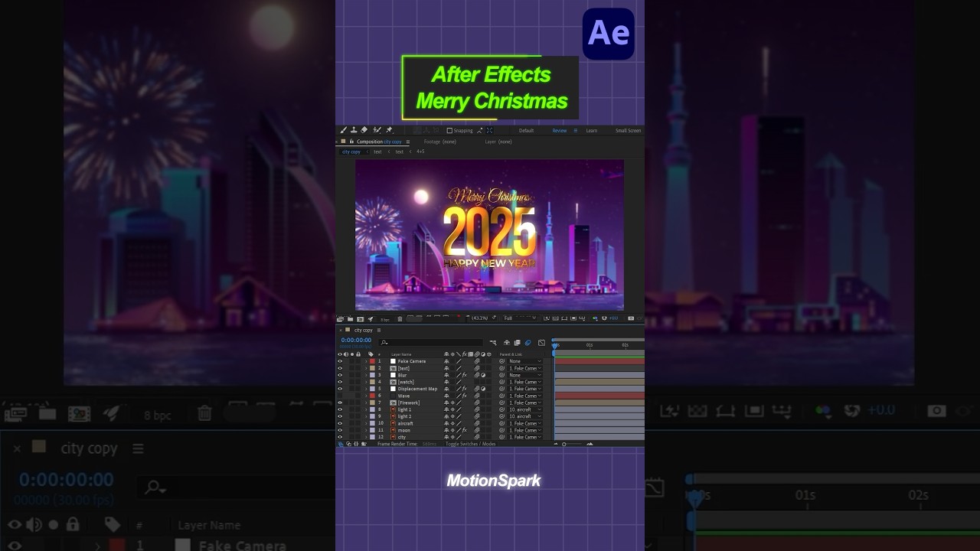Expand the Wave layer properties
980x551 pixels.
coord(366,396)
